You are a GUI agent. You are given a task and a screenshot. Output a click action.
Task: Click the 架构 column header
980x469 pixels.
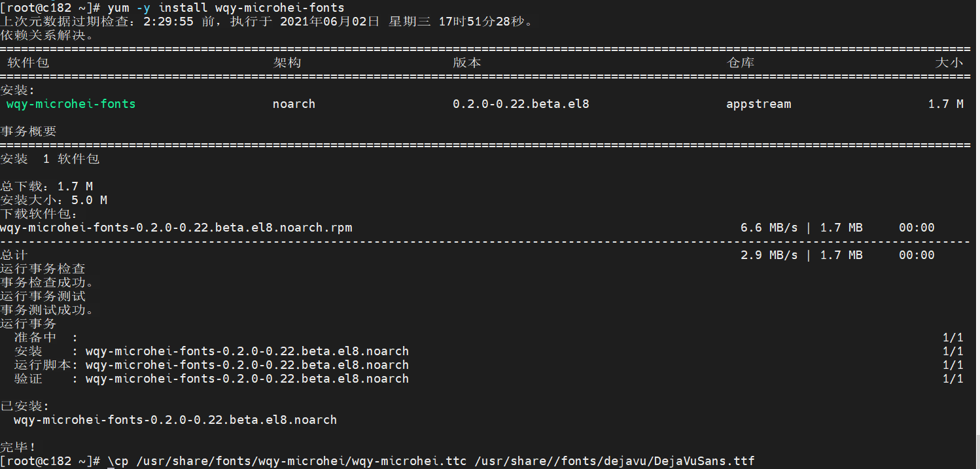[287, 63]
